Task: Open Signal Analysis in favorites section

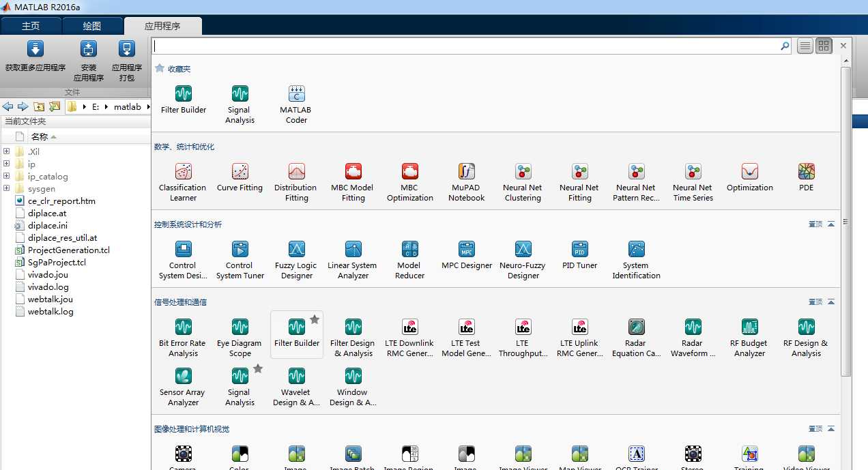Action: (x=240, y=104)
